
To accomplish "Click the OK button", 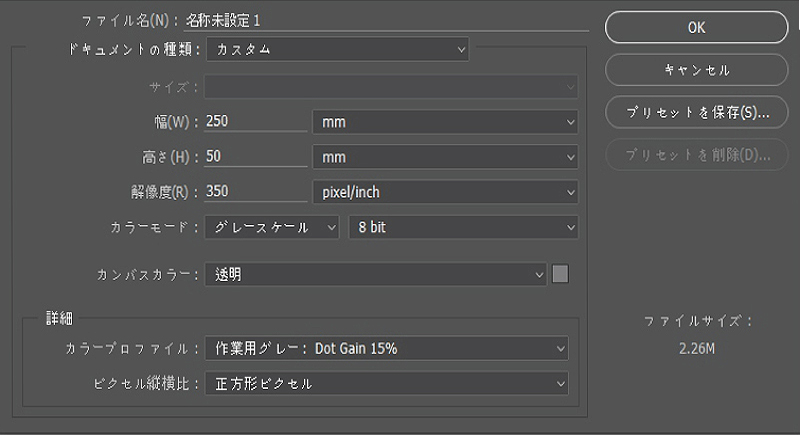I will coord(696,28).
